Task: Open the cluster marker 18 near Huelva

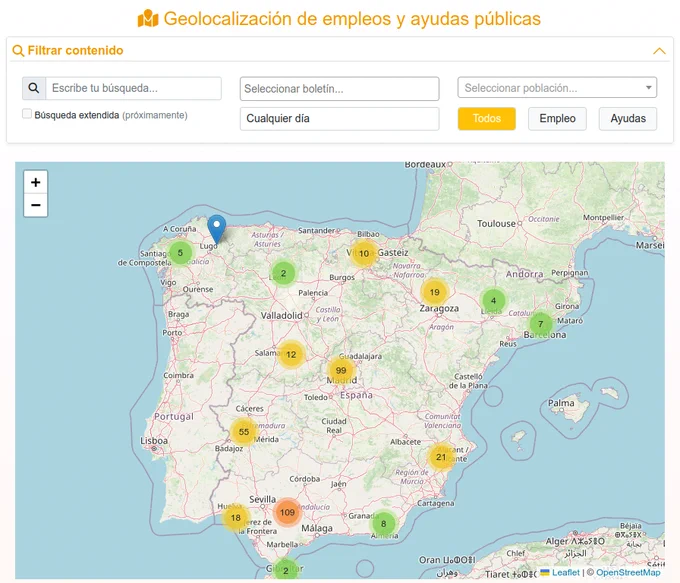Action: pos(235,517)
